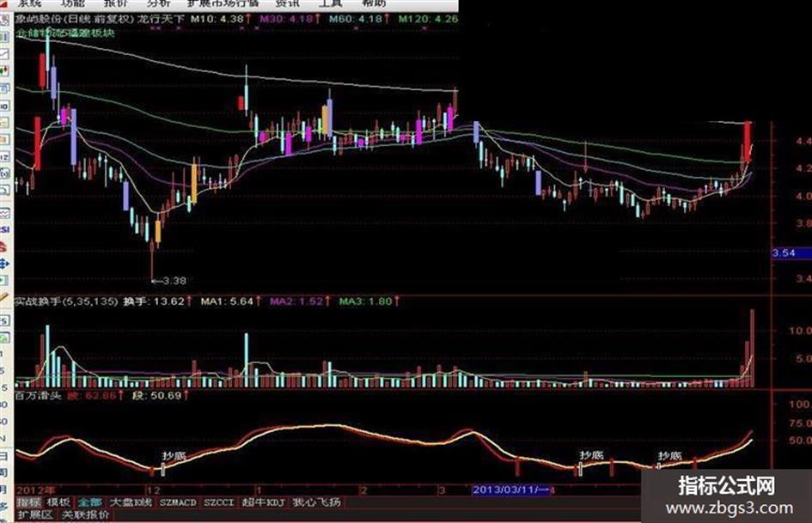Screen dimensions: 812x523
Task: Open the 报价 menu
Action: (116, 3)
